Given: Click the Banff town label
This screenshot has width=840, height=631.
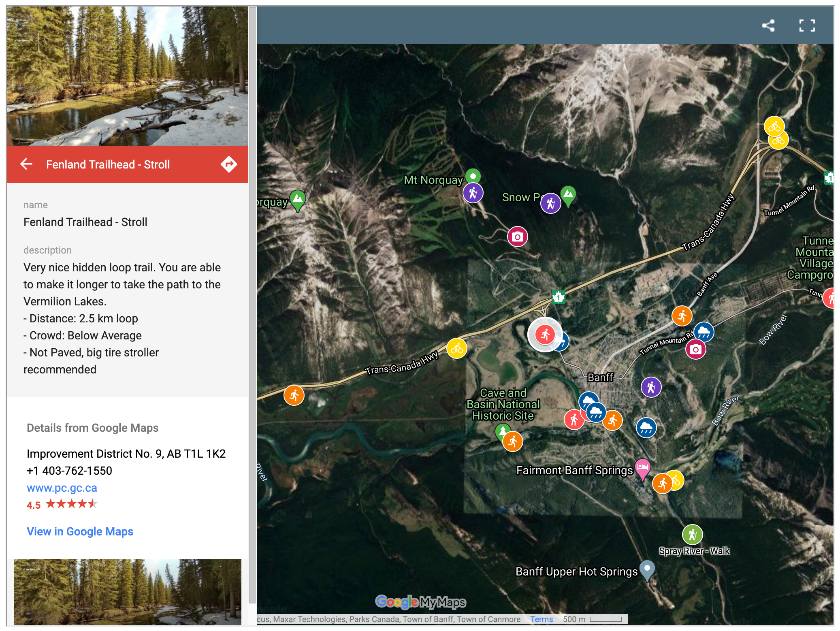Looking at the screenshot, I should (x=600, y=377).
